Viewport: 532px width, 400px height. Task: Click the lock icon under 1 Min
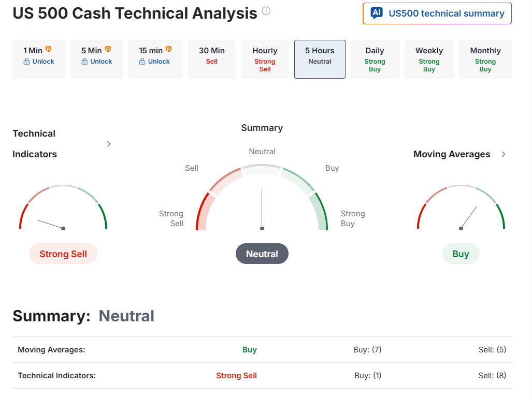(26, 62)
